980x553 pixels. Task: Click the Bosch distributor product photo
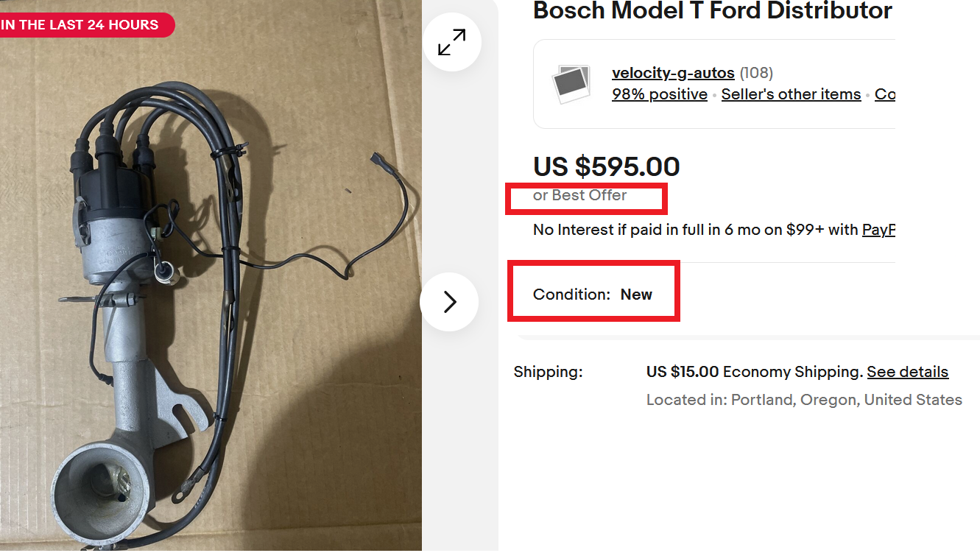(211, 295)
